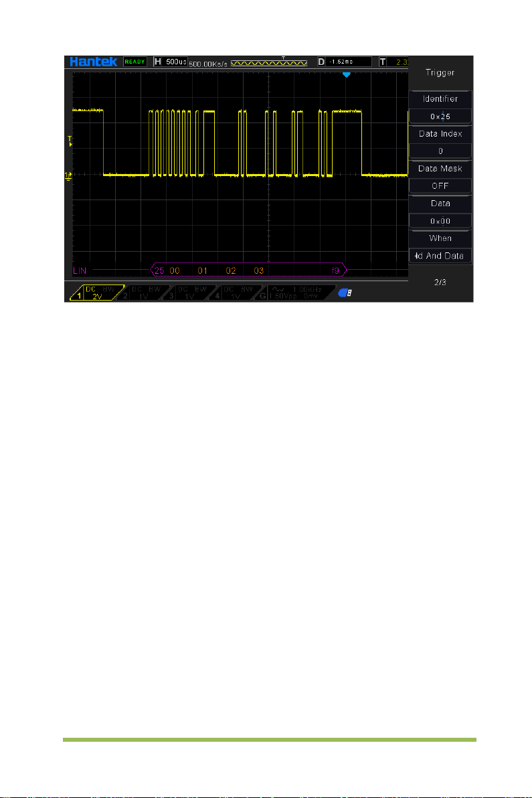This screenshot has width=532, height=798.
Task: Click the Trigger menu title
Action: coord(440,73)
